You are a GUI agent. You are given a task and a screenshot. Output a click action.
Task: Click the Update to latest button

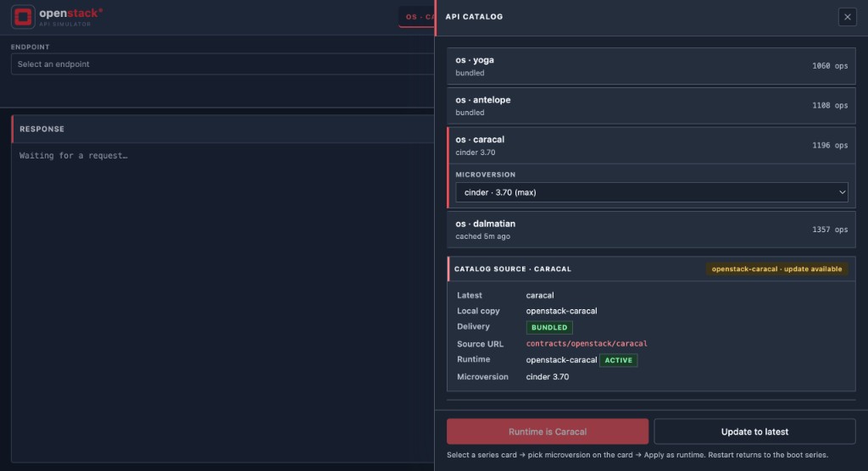click(754, 432)
